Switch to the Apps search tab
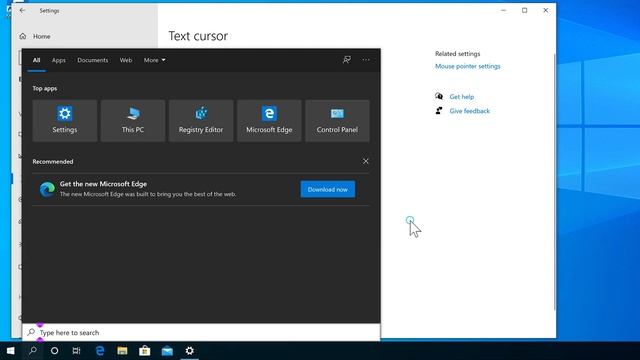Viewport: 640px width, 360px height. (59, 60)
